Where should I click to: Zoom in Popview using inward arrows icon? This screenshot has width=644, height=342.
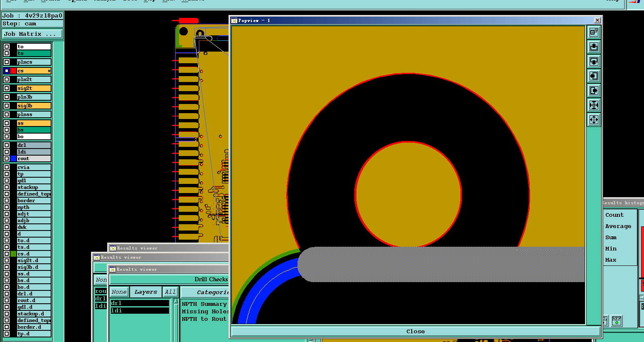[x=594, y=105]
